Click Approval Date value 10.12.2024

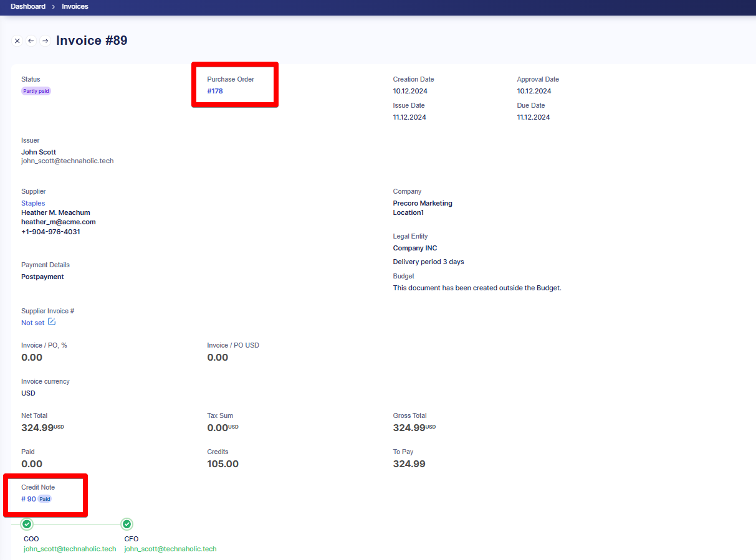point(534,91)
